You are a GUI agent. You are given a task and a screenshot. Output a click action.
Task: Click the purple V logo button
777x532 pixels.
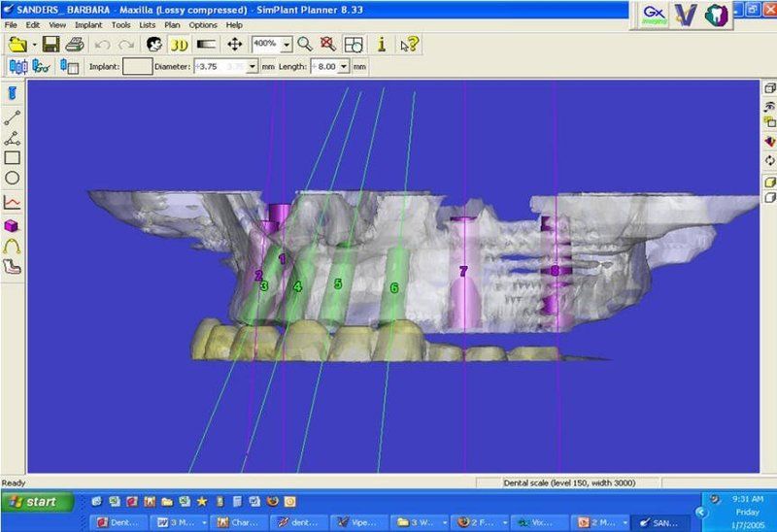tap(686, 15)
